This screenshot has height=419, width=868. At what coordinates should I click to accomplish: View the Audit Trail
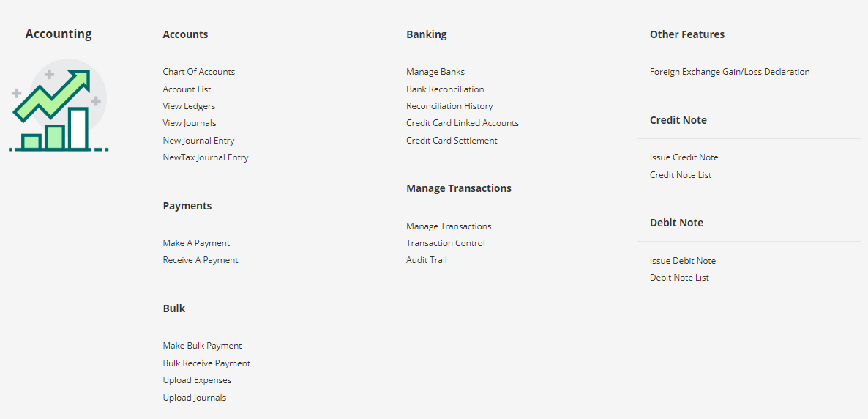[427, 260]
